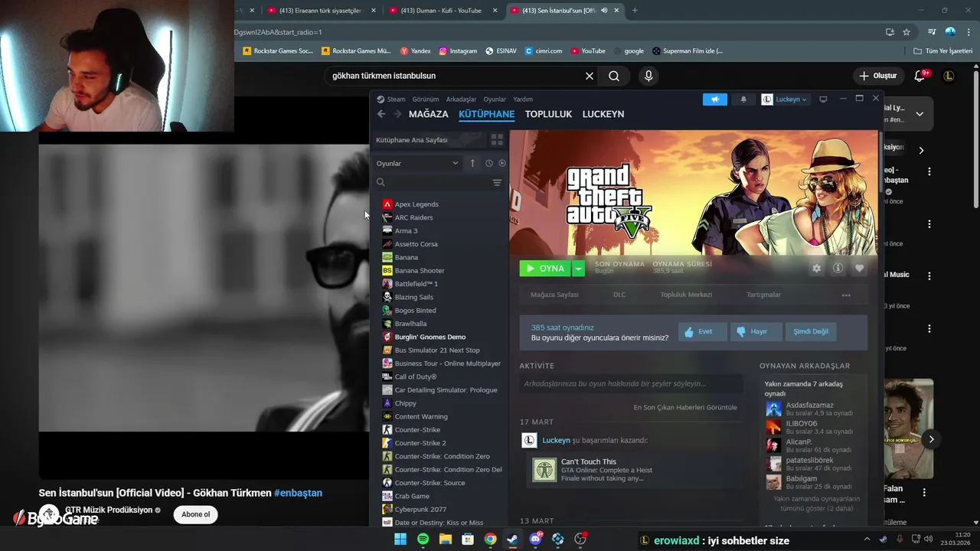980x551 pixels.
Task: Go back with Steam back arrow
Action: [381, 114]
